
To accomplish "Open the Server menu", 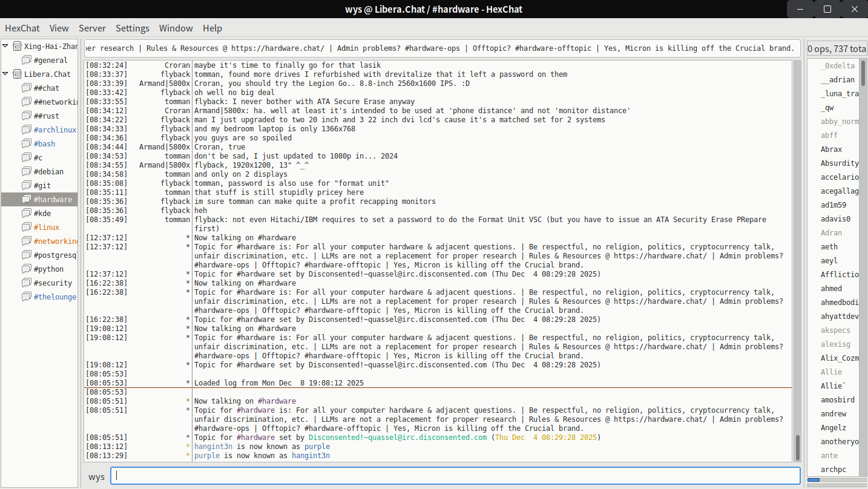I will (x=92, y=28).
